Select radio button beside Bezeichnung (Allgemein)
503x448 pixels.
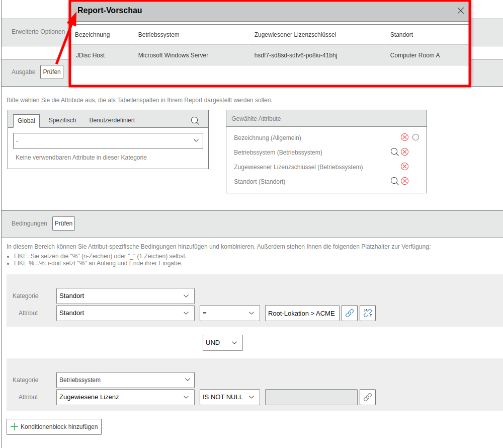415,137
